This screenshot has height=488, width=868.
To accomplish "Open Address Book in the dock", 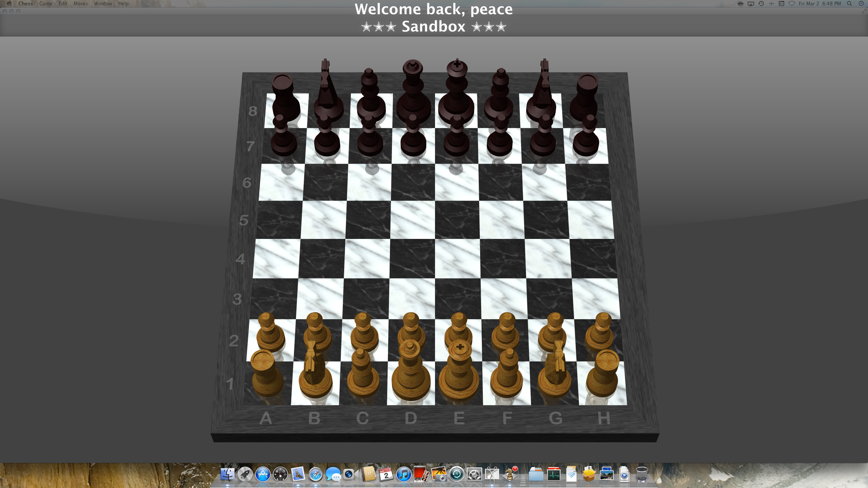I will pyautogui.click(x=369, y=474).
